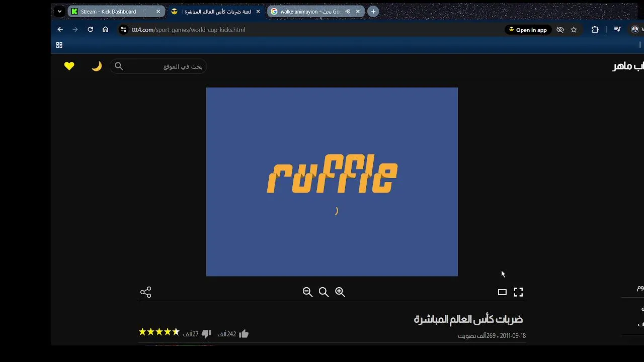Close the World Cup kicks game tab

[258, 11]
